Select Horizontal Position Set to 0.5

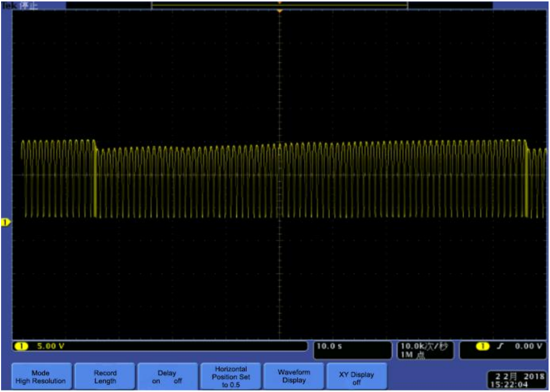pos(231,377)
